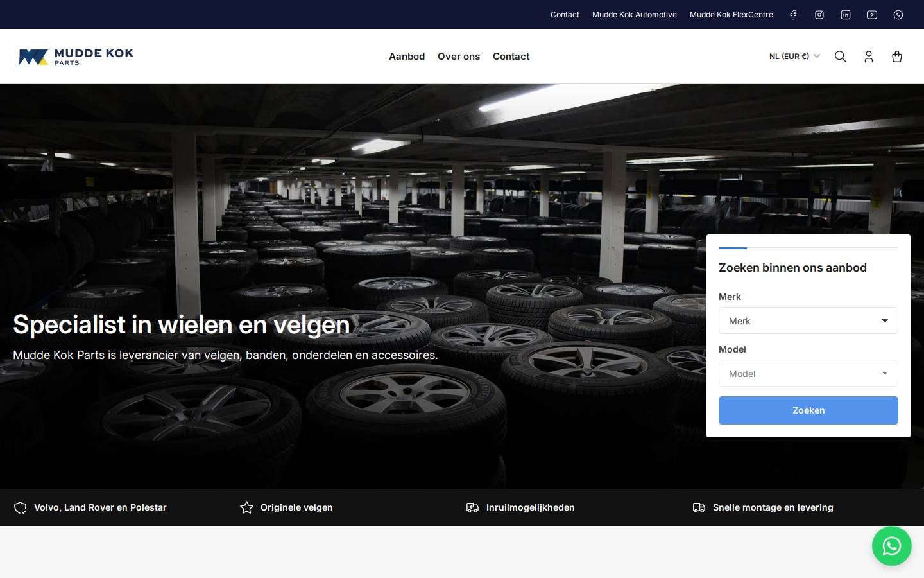Click 'Volvo, Land Rover en Polestar' text

click(x=100, y=507)
